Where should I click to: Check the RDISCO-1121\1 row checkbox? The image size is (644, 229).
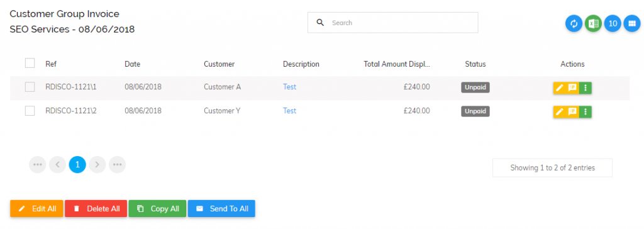(x=30, y=87)
